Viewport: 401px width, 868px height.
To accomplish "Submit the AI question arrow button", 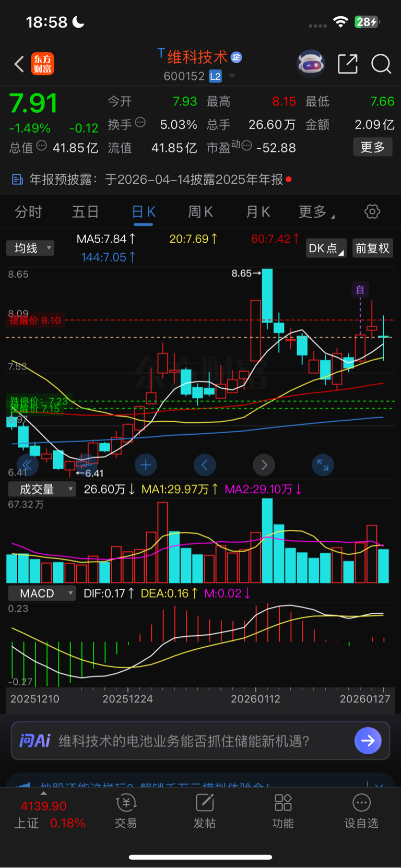I will pyautogui.click(x=368, y=741).
